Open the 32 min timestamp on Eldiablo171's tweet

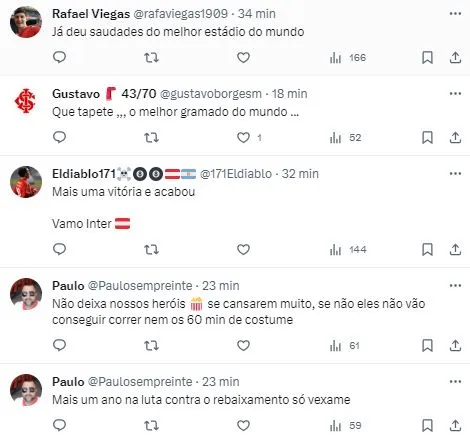[300, 174]
